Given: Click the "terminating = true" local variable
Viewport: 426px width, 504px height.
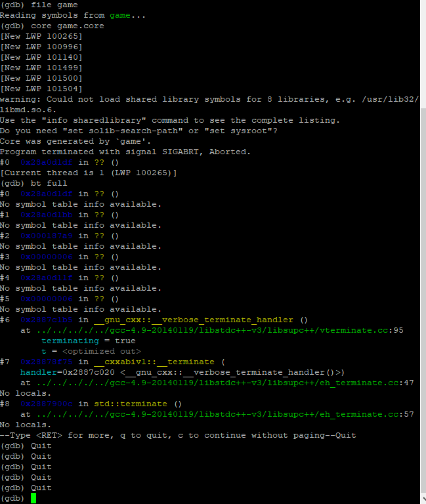Looking at the screenshot, I should tap(89, 341).
